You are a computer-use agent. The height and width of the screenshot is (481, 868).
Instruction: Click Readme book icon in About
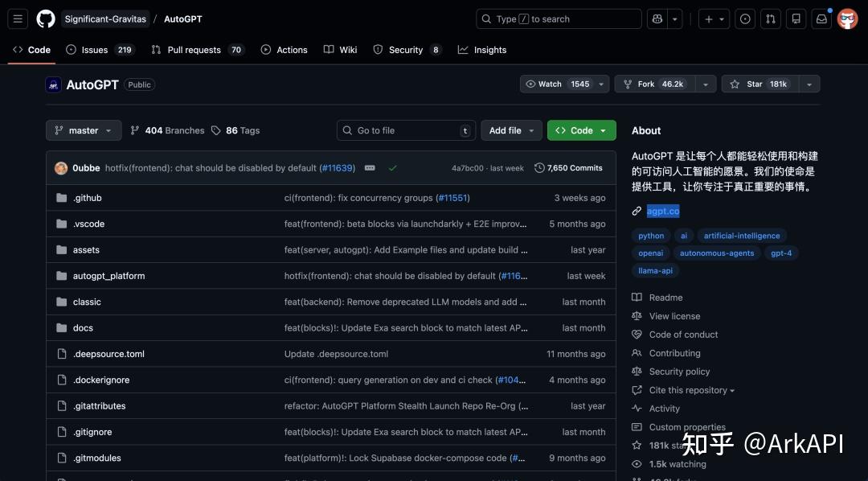[637, 298]
